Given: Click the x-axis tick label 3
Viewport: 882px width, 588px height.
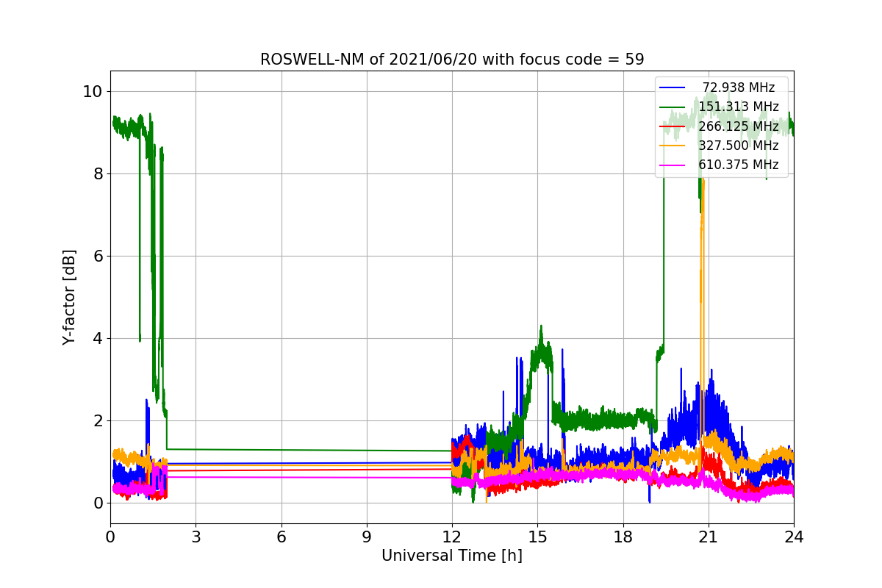Looking at the screenshot, I should coord(196,537).
